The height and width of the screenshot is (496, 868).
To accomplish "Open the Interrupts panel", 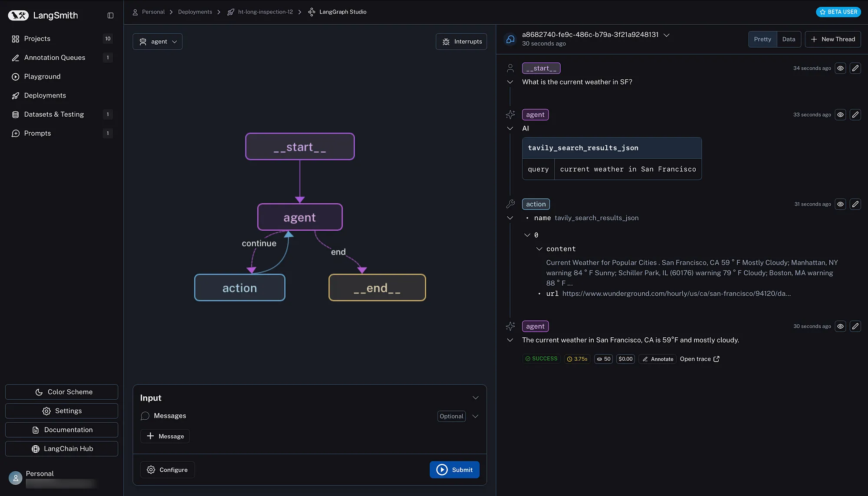I will (461, 42).
